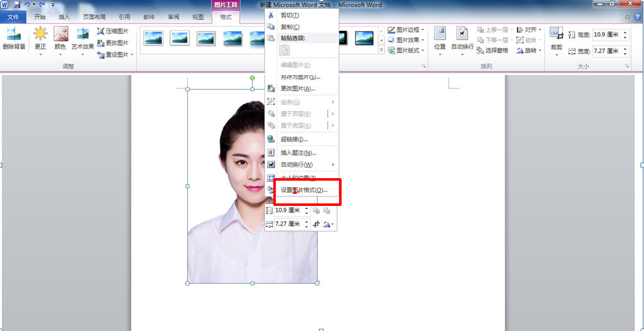Switch to the 页面布局 tab

pyautogui.click(x=94, y=17)
